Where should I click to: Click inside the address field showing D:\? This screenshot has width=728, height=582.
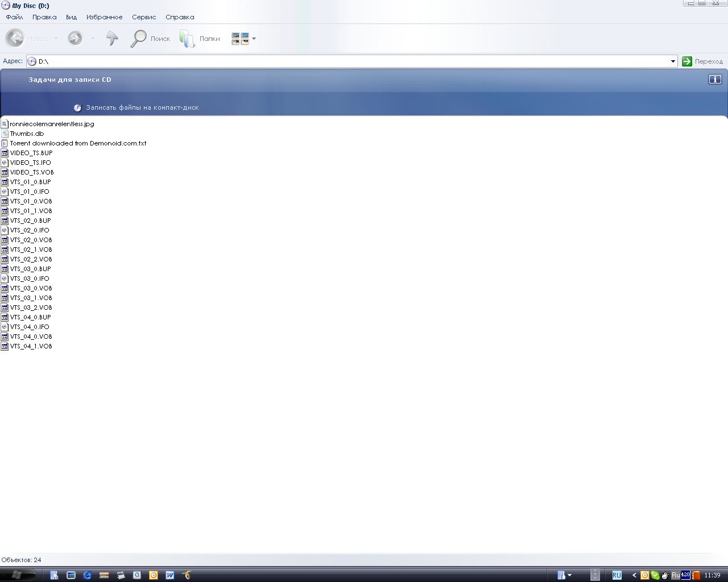(341, 61)
